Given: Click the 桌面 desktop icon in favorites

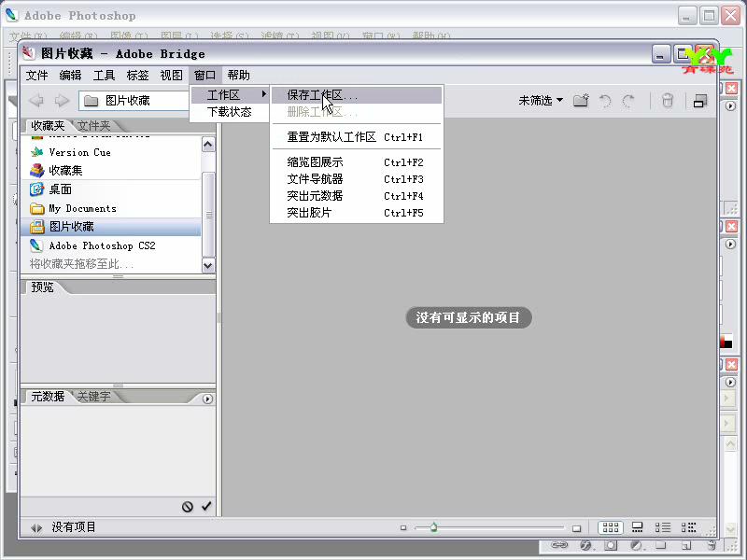Looking at the screenshot, I should (36, 189).
